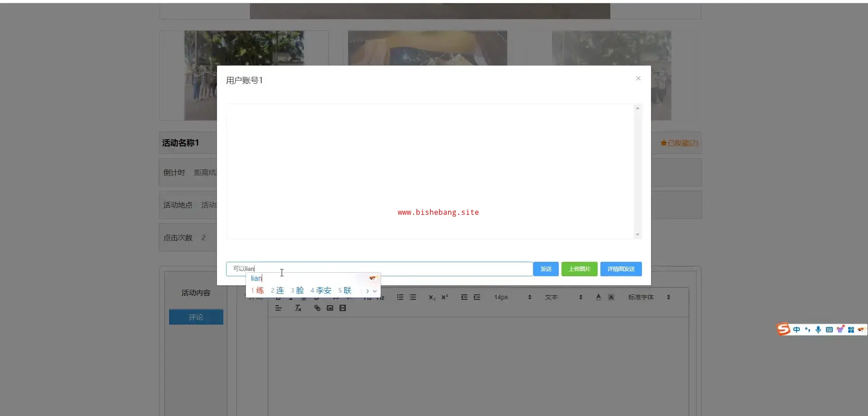This screenshot has height=416, width=868.
Task: Select the first activity photo thumbnail
Action: pos(244,76)
